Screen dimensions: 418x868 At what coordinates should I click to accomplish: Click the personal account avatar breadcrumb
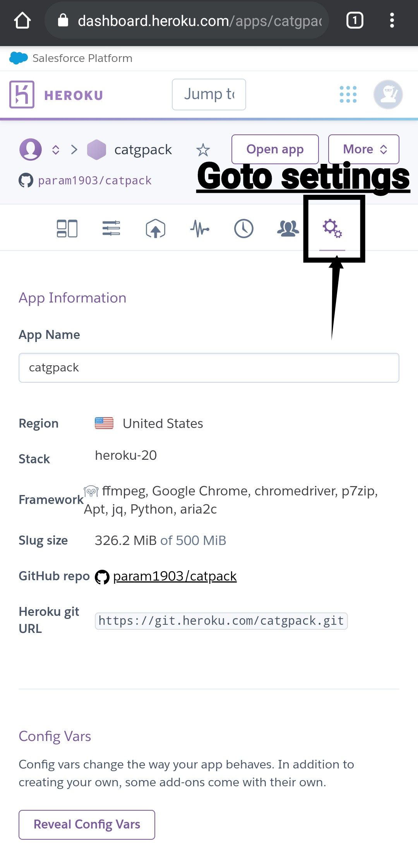[31, 150]
